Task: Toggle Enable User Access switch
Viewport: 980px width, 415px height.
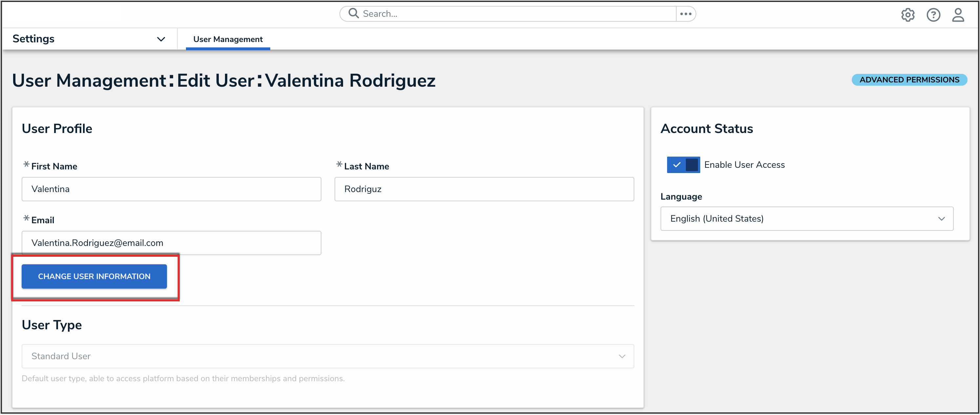Action: (x=683, y=164)
